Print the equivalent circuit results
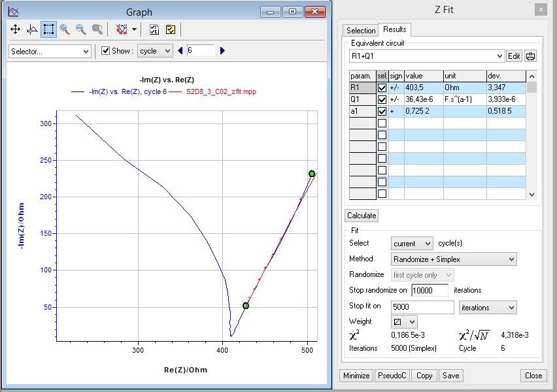This screenshot has width=557, height=392. coord(530,56)
